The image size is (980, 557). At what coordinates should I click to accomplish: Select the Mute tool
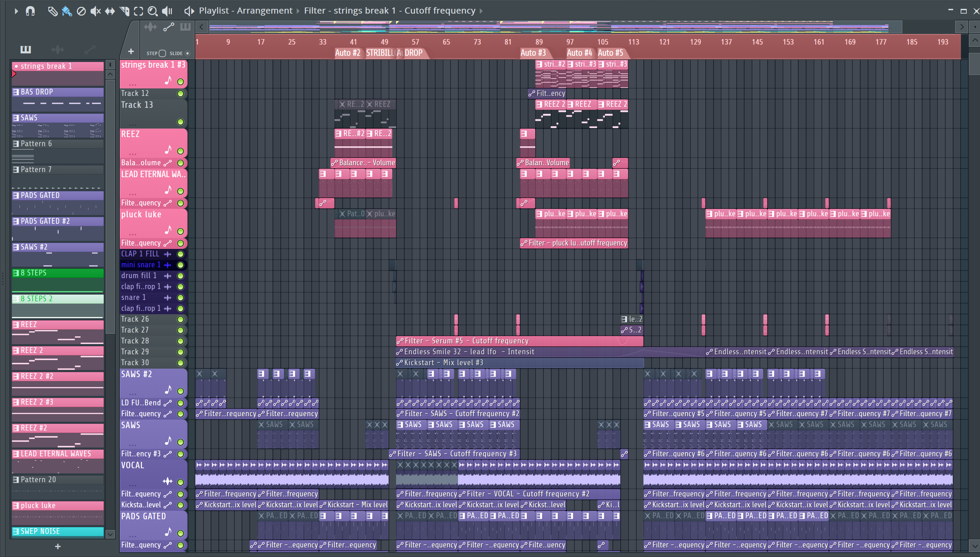[x=95, y=11]
